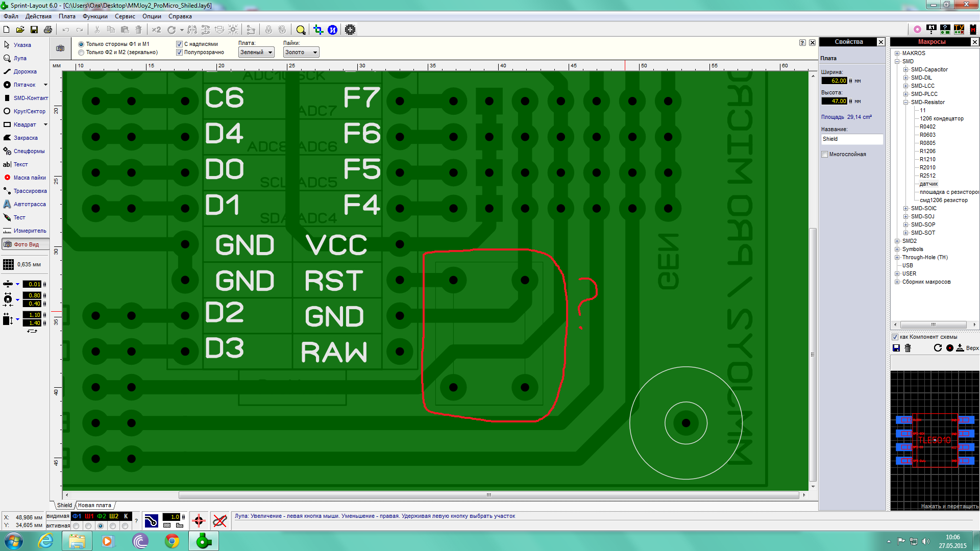Viewport: 980px width, 551px height.
Task: Select 'Только Ф2 и М2 (зеркально)' radio button
Action: coord(81,53)
